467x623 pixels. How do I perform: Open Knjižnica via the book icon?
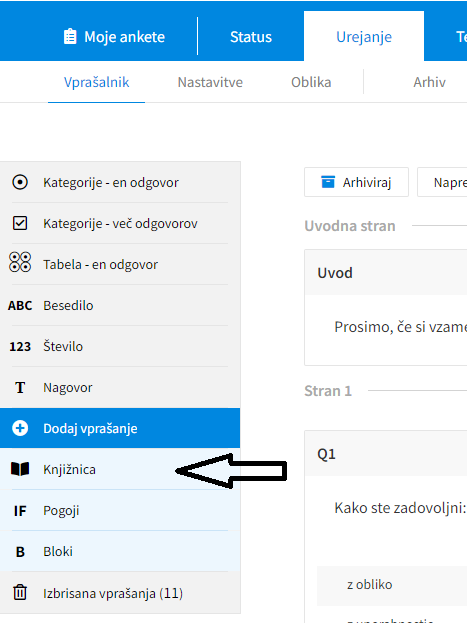pos(20,469)
